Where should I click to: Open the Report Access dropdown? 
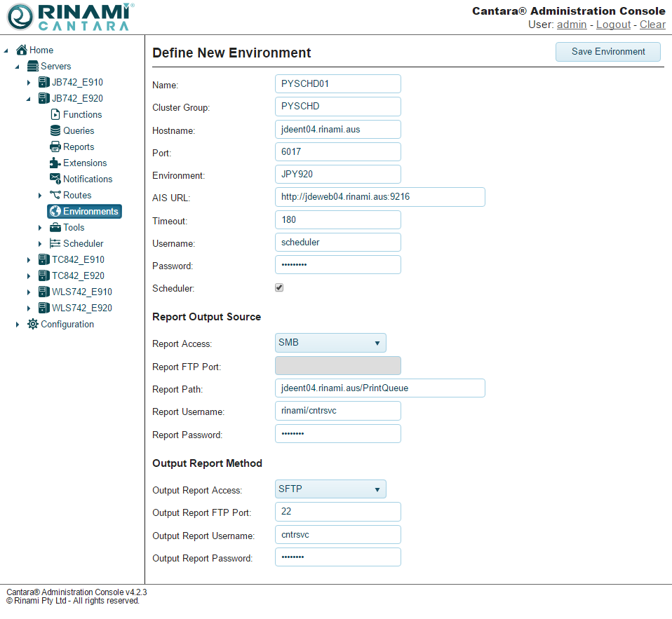click(x=330, y=343)
